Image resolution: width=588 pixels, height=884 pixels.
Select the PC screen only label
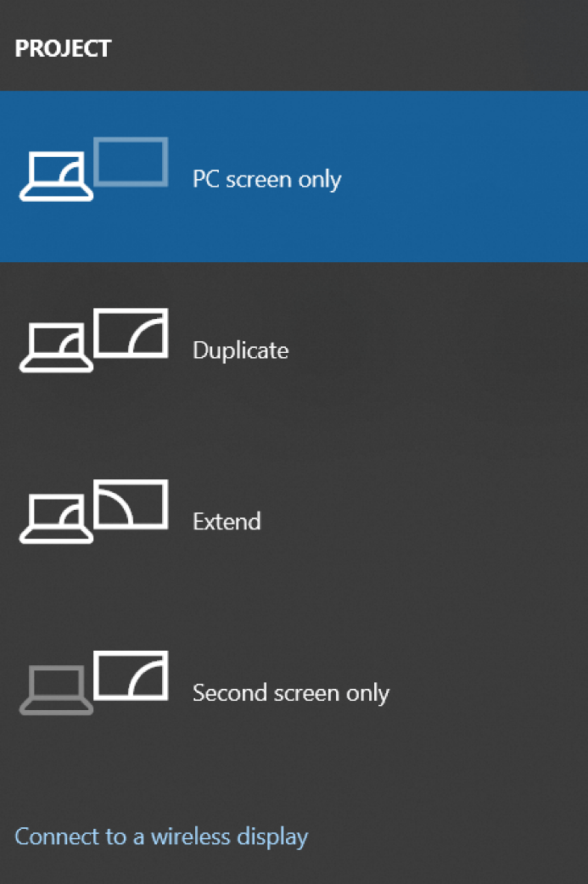click(x=266, y=179)
